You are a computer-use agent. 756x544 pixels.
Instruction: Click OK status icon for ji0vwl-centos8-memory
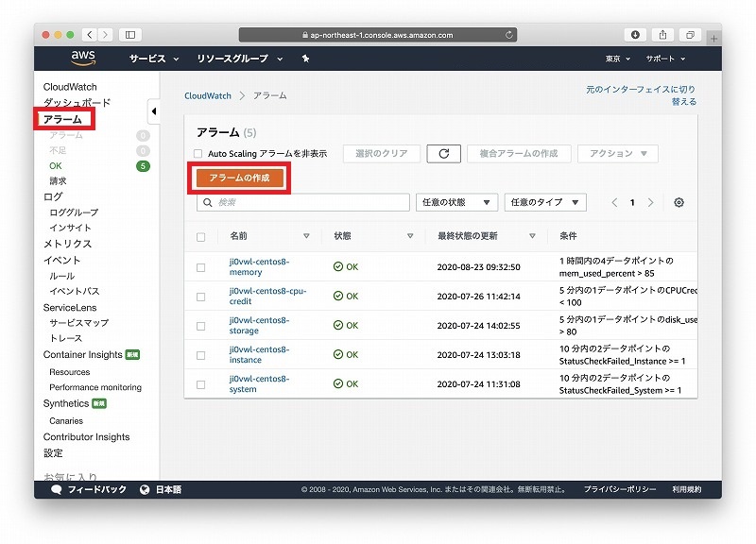[x=338, y=266]
